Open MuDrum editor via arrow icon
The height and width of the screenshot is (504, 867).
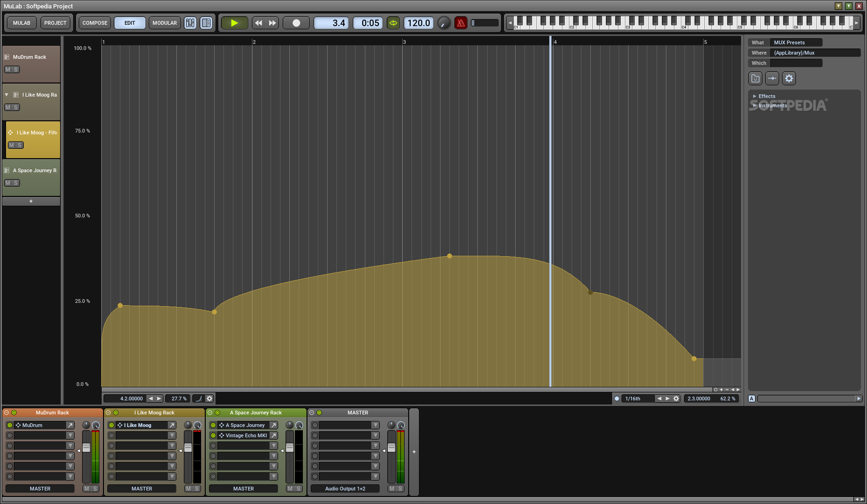click(x=70, y=425)
